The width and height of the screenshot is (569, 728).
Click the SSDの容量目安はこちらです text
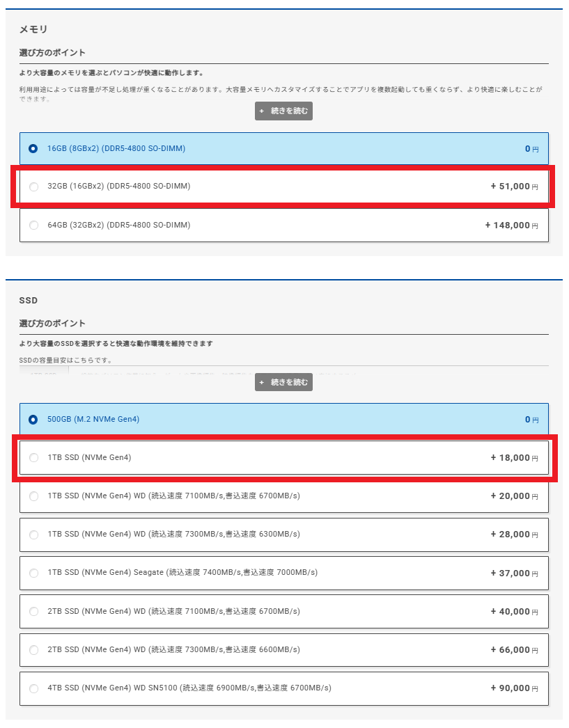pos(65,361)
